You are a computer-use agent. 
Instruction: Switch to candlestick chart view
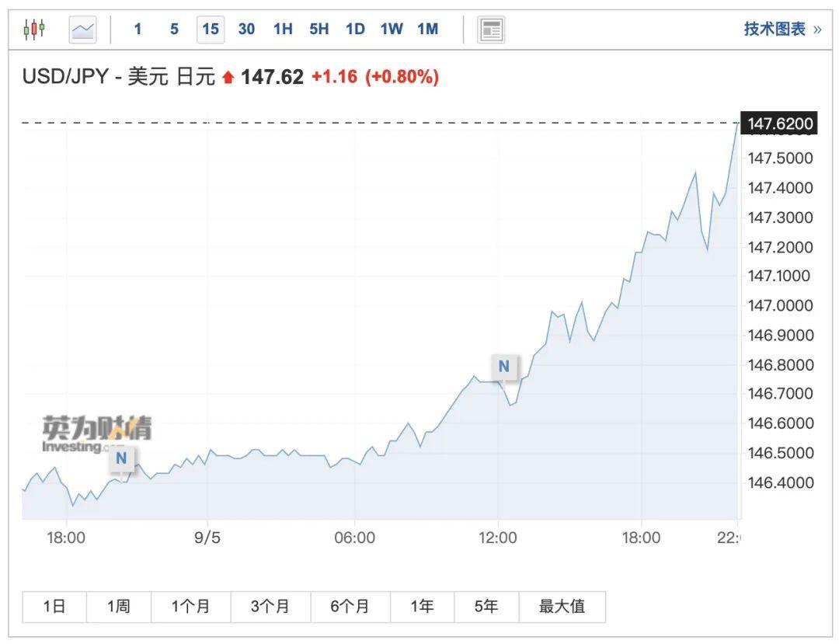click(x=33, y=29)
